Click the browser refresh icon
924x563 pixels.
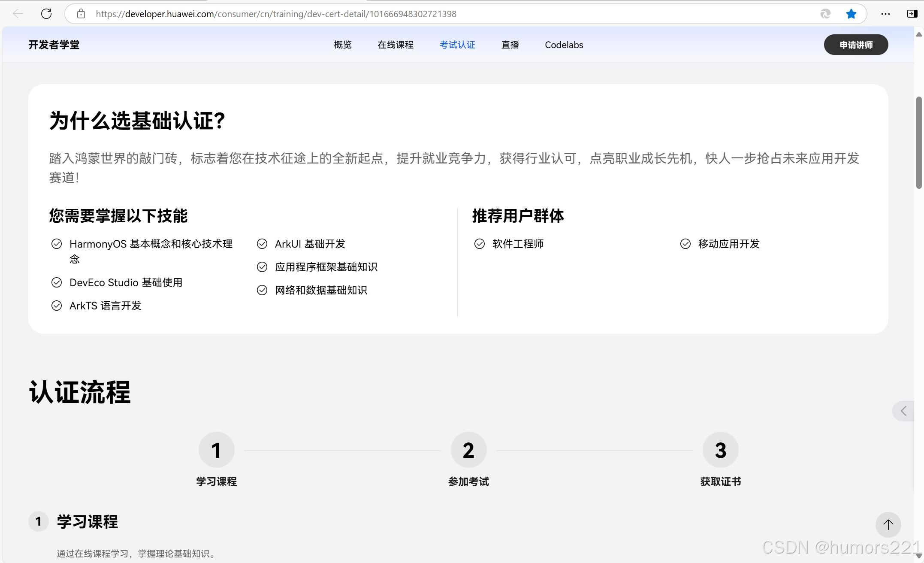click(x=46, y=14)
